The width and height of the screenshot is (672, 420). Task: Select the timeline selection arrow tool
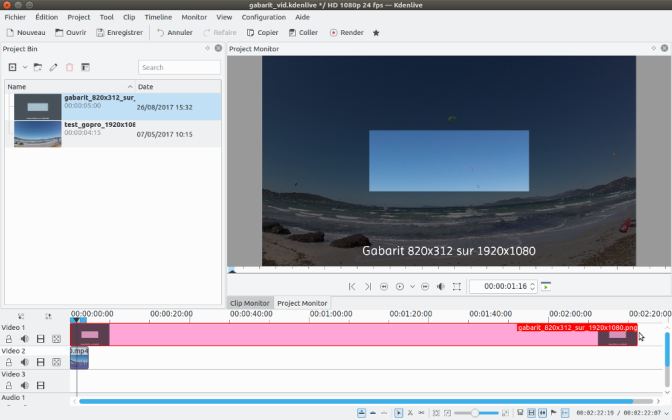[399, 413]
